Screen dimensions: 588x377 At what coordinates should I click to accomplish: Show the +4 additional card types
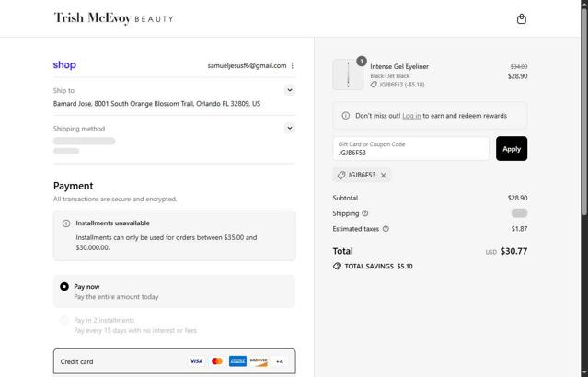(x=280, y=361)
